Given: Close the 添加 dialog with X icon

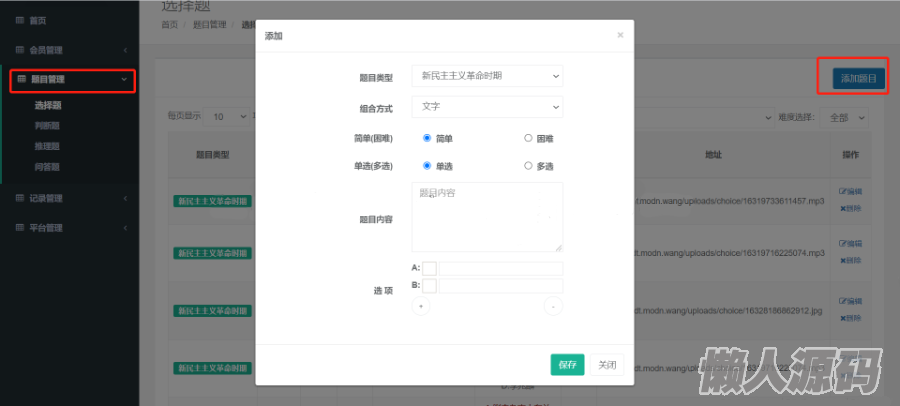Looking at the screenshot, I should point(620,35).
